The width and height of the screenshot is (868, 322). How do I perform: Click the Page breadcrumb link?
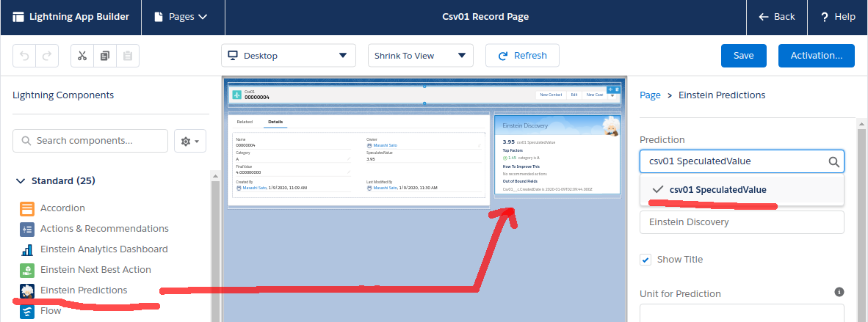650,95
